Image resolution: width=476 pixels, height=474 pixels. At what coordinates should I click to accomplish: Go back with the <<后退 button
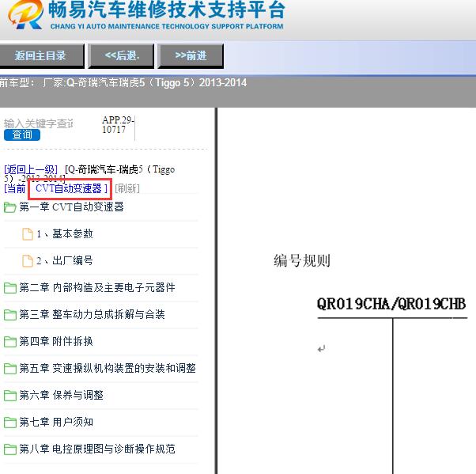point(122,55)
